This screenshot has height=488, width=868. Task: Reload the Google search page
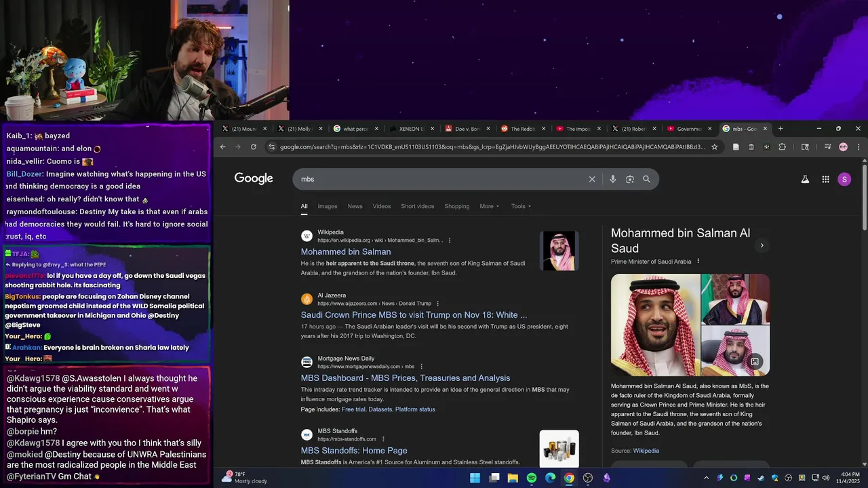point(254,146)
